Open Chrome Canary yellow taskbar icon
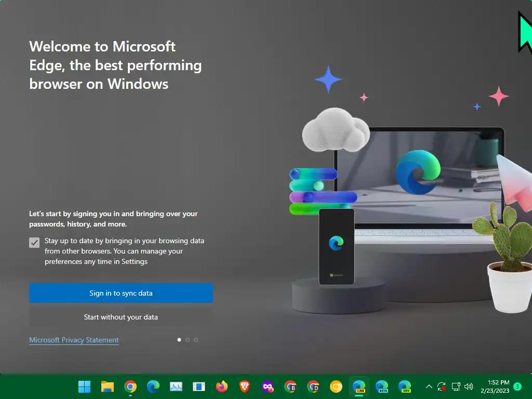Screen dimensions: 532x399 point(336,387)
